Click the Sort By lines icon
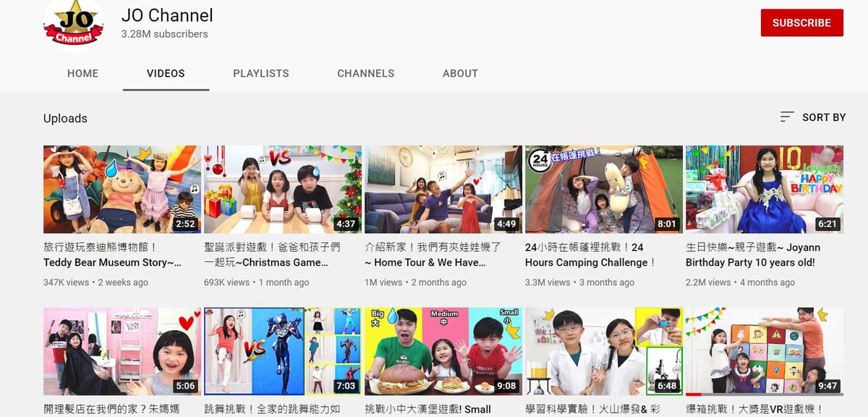This screenshot has width=868, height=417. click(x=787, y=117)
